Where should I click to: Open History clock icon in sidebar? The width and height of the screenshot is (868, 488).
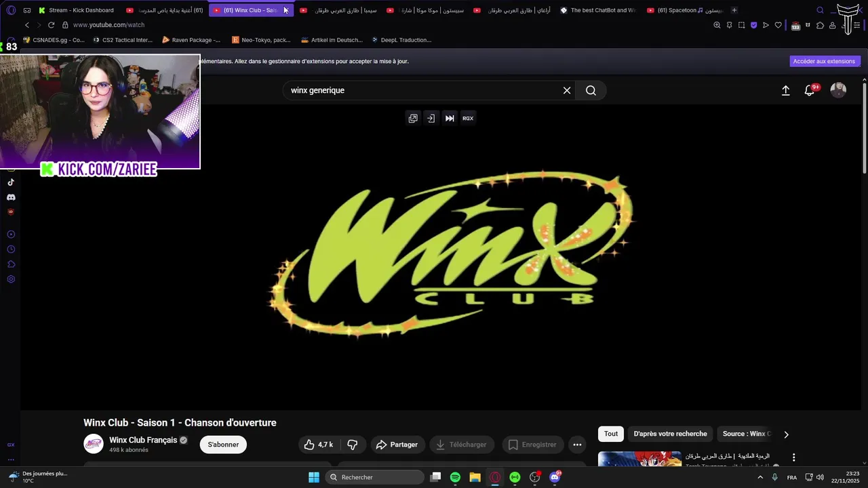[x=11, y=249]
